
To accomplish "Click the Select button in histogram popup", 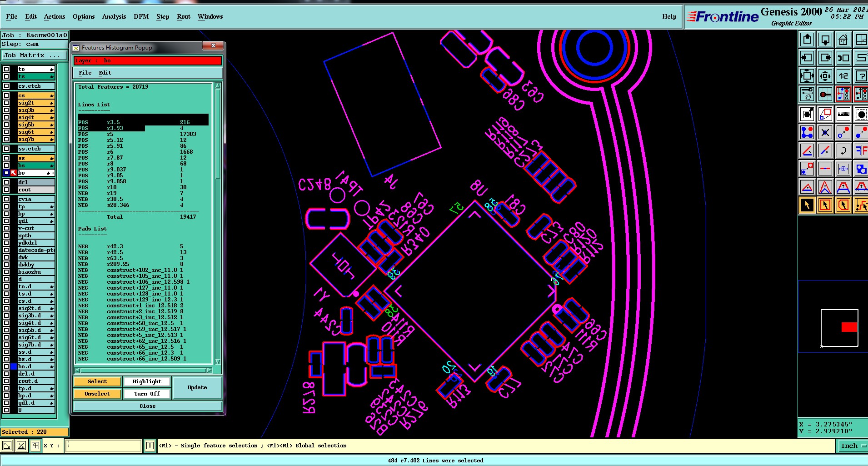I will tap(97, 381).
